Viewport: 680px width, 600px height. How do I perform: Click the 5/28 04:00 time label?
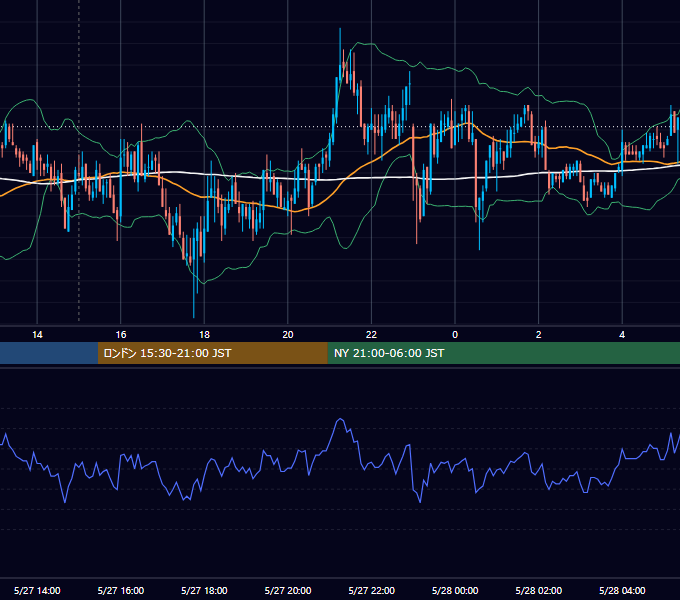[622, 590]
